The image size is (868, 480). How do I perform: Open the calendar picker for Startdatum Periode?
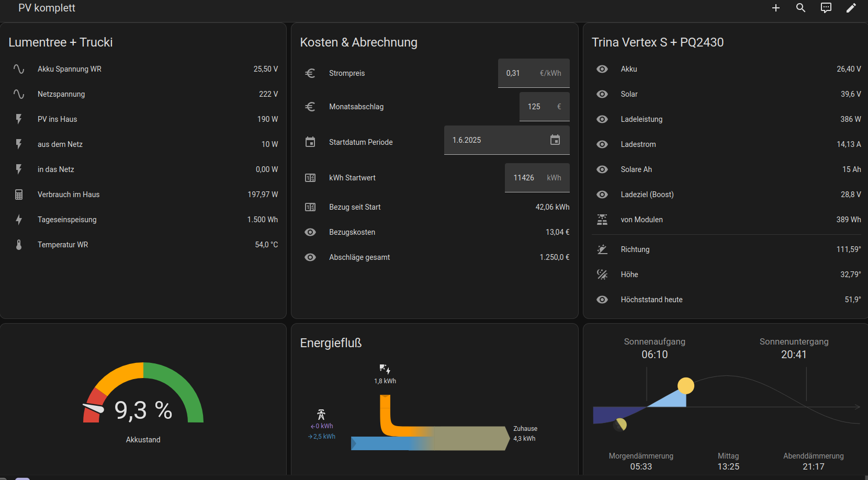click(555, 140)
